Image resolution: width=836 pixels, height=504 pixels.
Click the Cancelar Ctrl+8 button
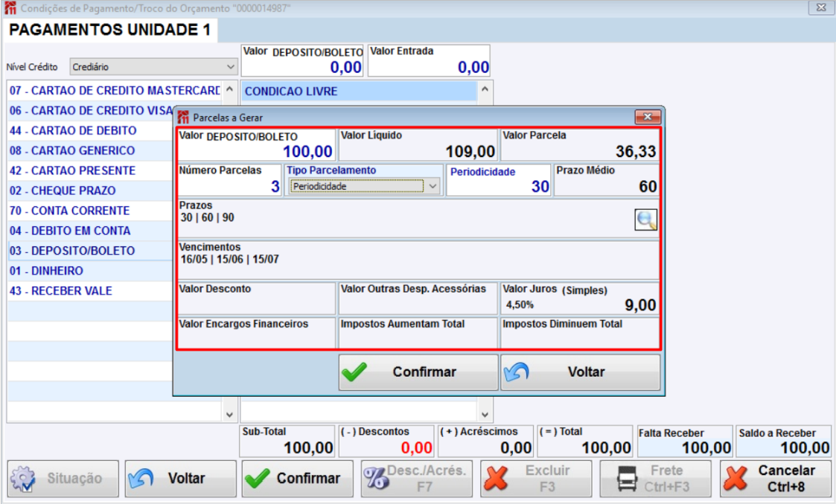(x=775, y=479)
